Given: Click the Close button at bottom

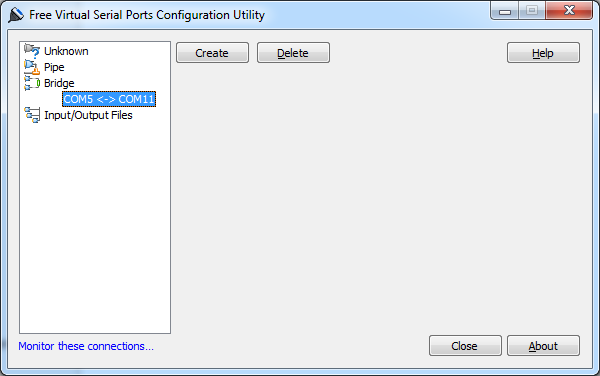Looking at the screenshot, I should coord(465,346).
